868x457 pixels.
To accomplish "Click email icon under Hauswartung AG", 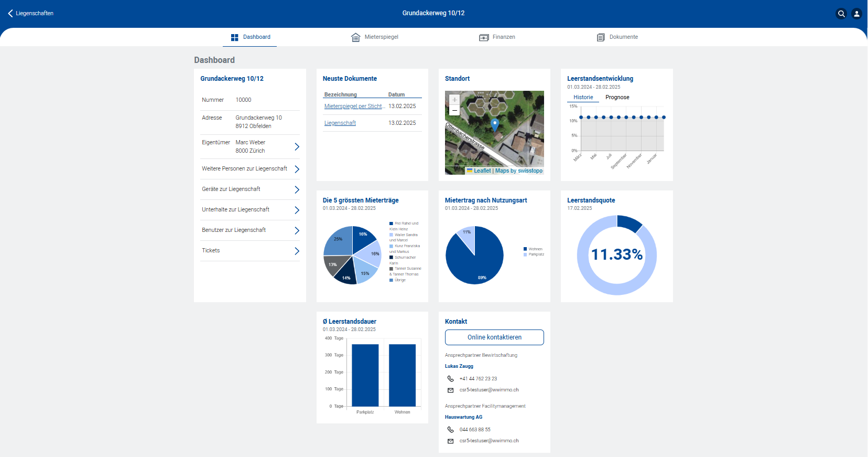I will [450, 441].
